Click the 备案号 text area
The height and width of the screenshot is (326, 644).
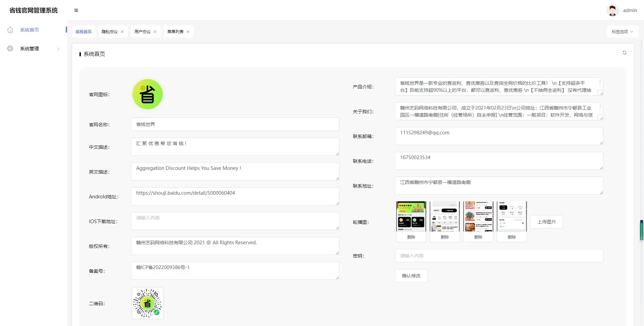pyautogui.click(x=235, y=271)
